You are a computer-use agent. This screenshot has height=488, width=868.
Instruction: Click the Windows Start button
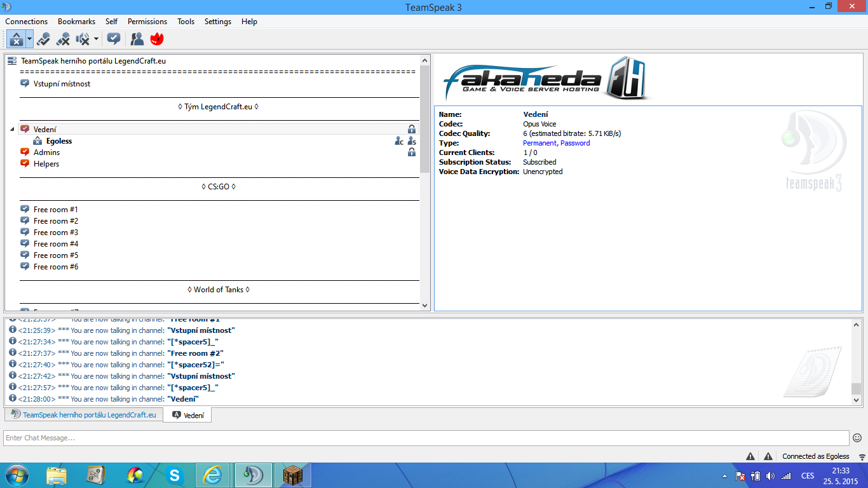coord(16,475)
